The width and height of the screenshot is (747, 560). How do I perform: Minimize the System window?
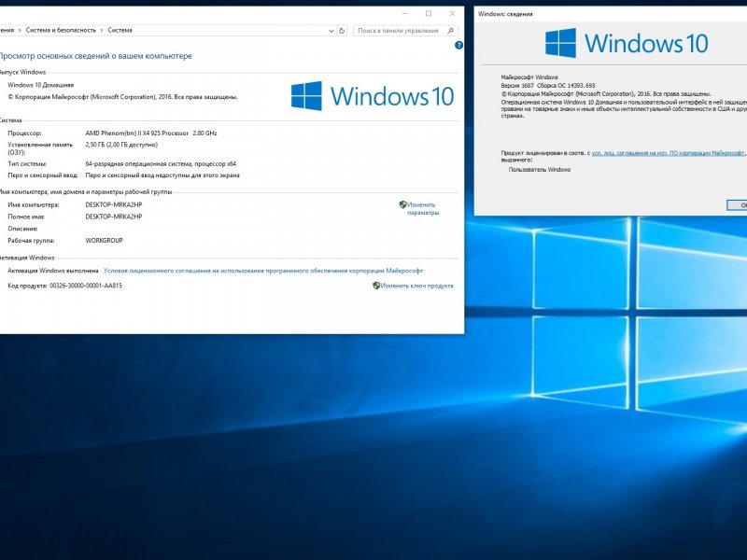pyautogui.click(x=405, y=14)
